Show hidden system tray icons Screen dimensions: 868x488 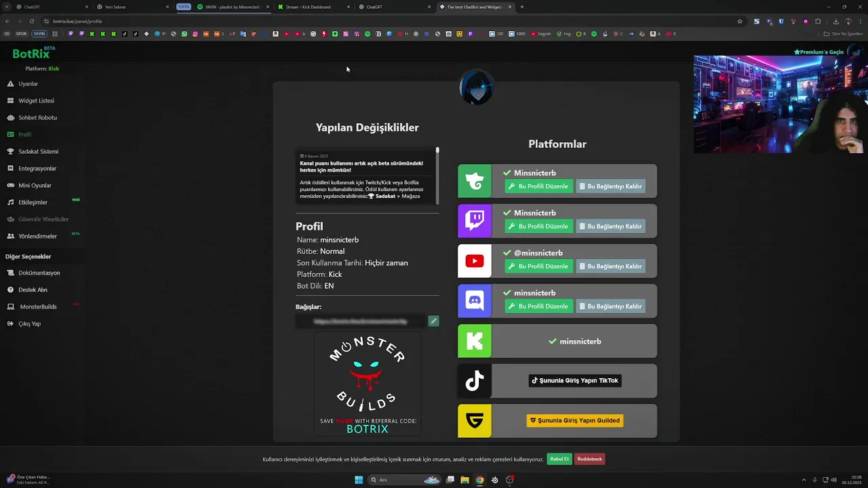804,480
